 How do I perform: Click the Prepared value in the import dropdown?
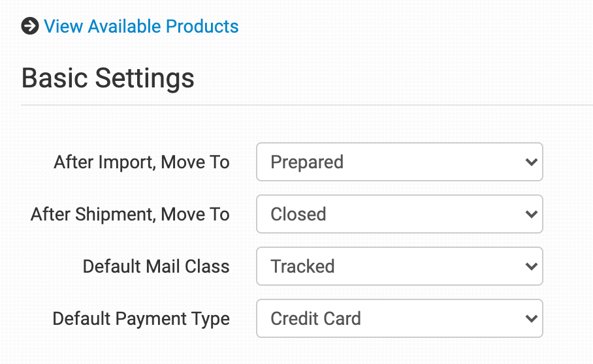pos(307,162)
